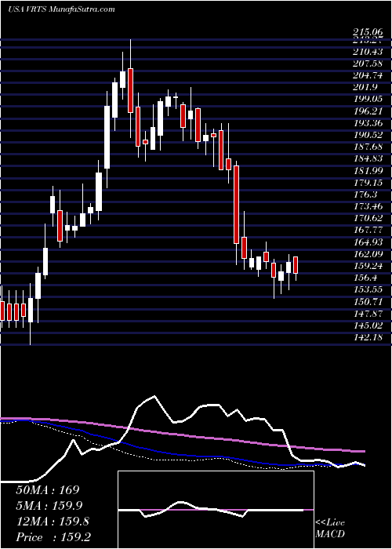Click the 145.02 axis label

click(x=368, y=325)
